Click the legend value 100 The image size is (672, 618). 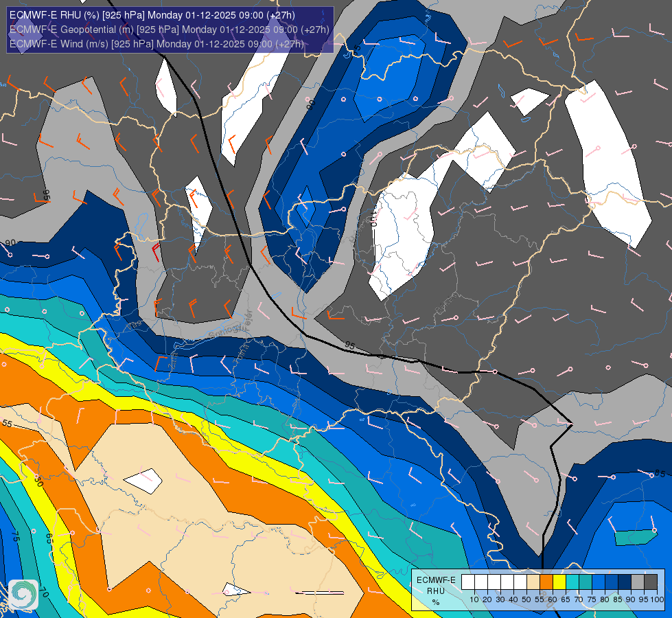[x=657, y=599]
